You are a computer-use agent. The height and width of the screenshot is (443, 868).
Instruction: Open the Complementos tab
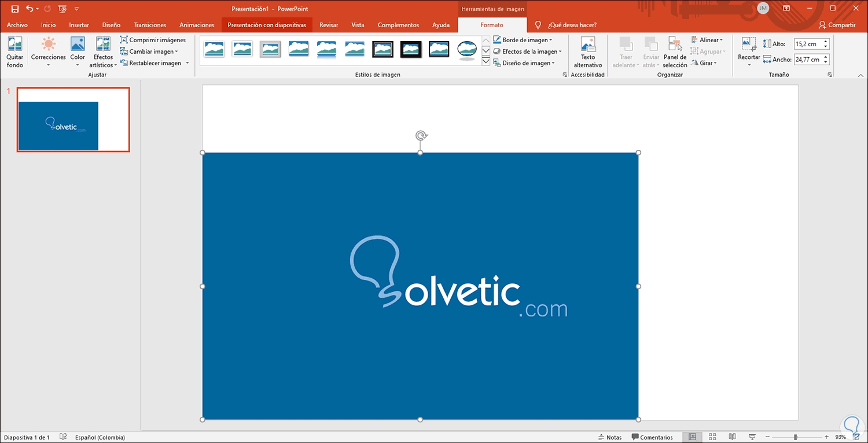coord(398,25)
